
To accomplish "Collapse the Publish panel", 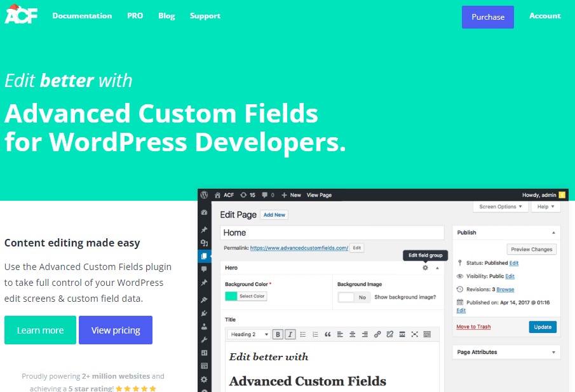I will coord(554,233).
